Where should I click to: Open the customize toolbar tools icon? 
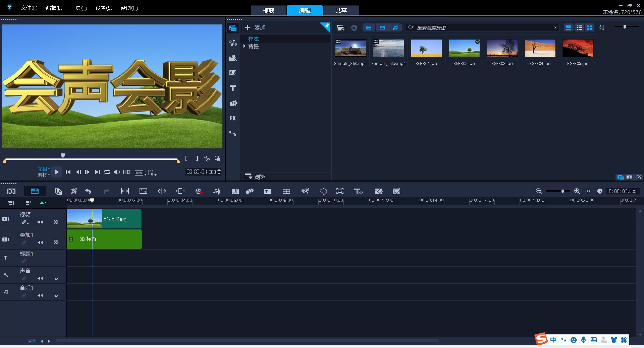coord(74,191)
